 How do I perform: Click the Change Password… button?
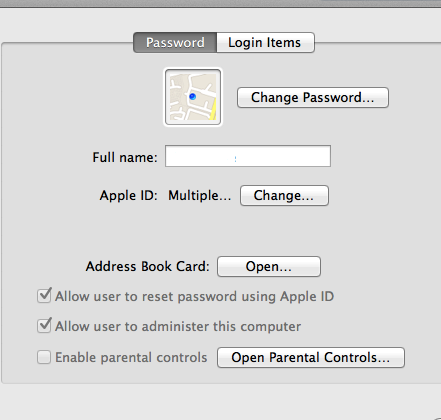click(313, 98)
